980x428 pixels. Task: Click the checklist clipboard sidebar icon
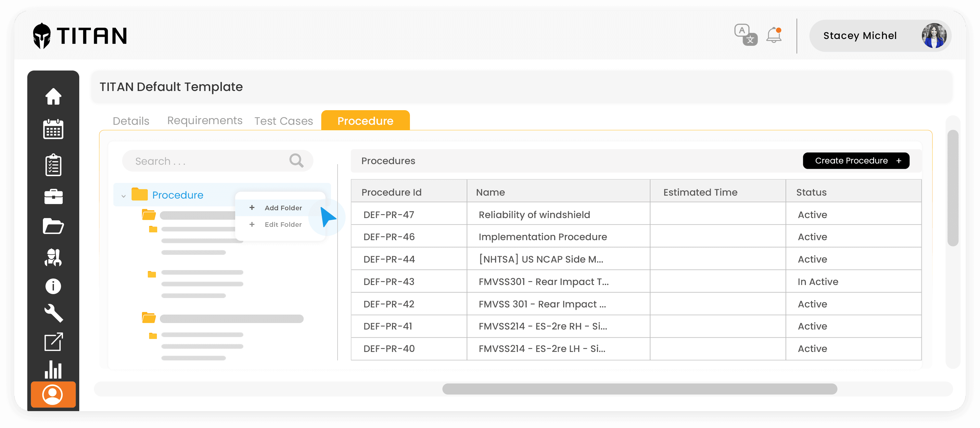pos(53,165)
